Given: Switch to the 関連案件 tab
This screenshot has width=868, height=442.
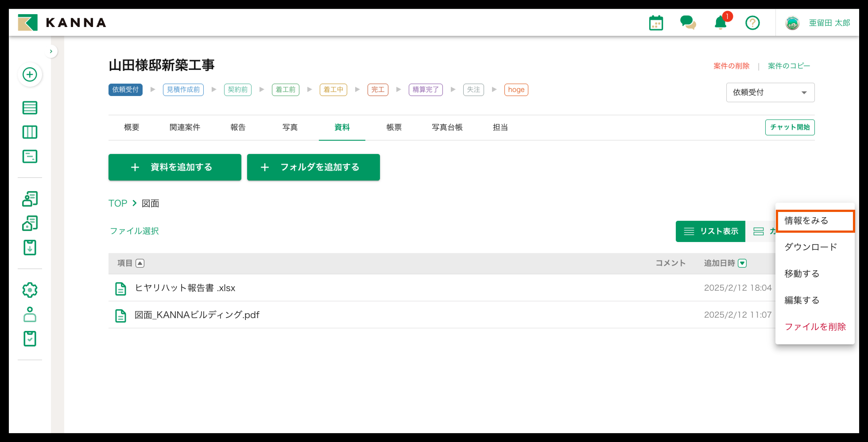Looking at the screenshot, I should pos(185,127).
